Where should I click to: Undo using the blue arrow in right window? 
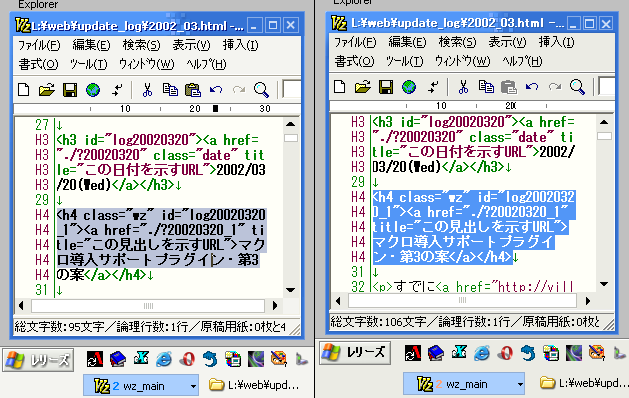pos(532,87)
